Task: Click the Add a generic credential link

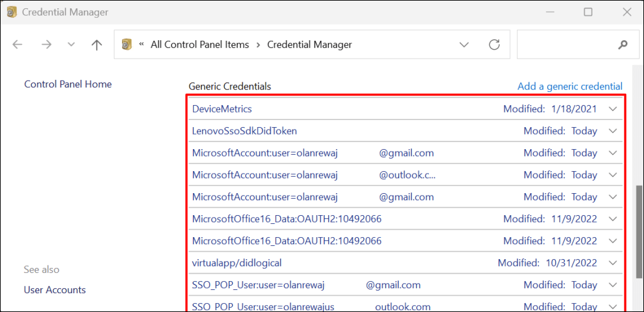Action: coord(570,86)
